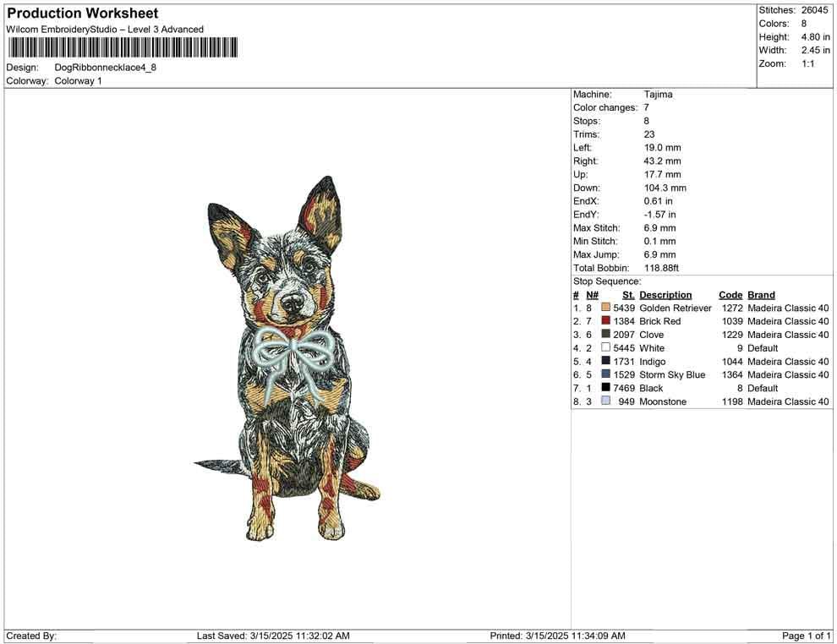Sort stops by the St. column

click(627, 294)
